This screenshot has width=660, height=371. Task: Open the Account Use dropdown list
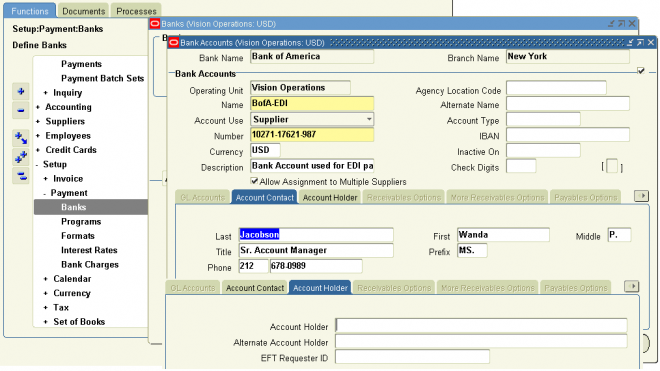tap(369, 119)
